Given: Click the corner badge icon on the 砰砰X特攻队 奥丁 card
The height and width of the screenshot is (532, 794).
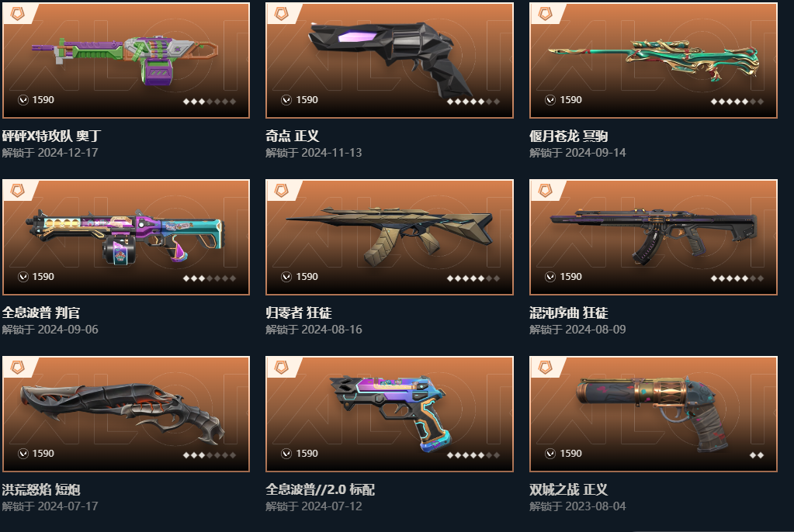Looking at the screenshot, I should pyautogui.click(x=18, y=14).
